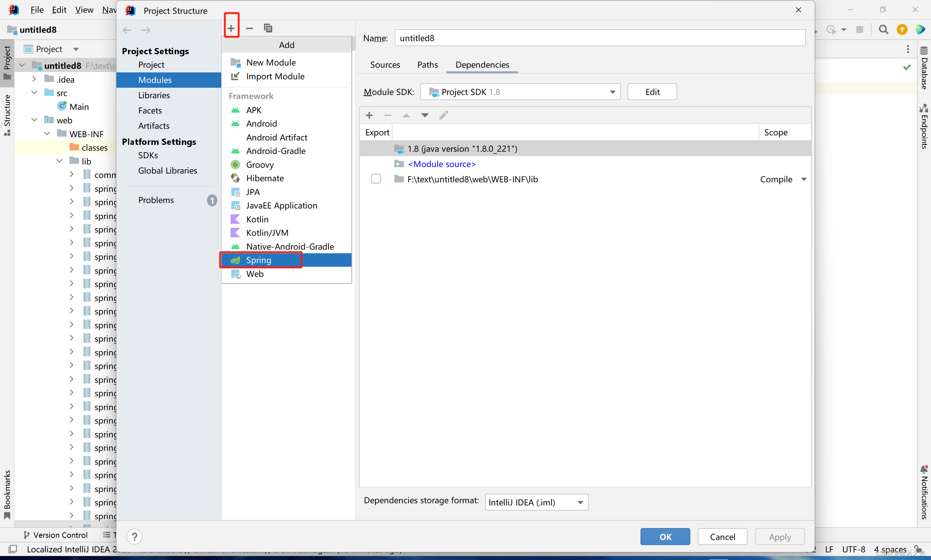Move dependency up with the up arrow
The height and width of the screenshot is (560, 931).
click(x=406, y=115)
